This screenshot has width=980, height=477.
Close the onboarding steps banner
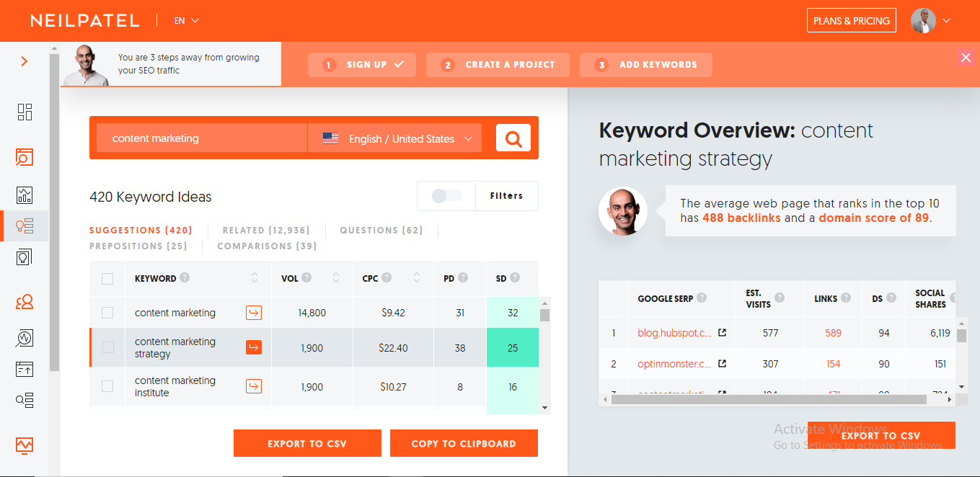point(966,58)
